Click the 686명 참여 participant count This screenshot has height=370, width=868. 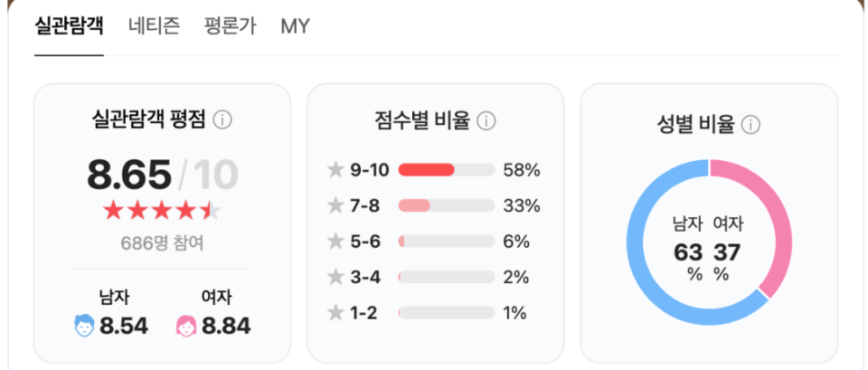coord(162,243)
